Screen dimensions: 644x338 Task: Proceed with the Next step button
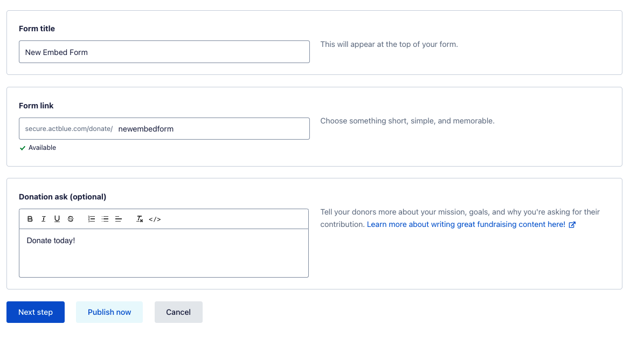pyautogui.click(x=36, y=312)
